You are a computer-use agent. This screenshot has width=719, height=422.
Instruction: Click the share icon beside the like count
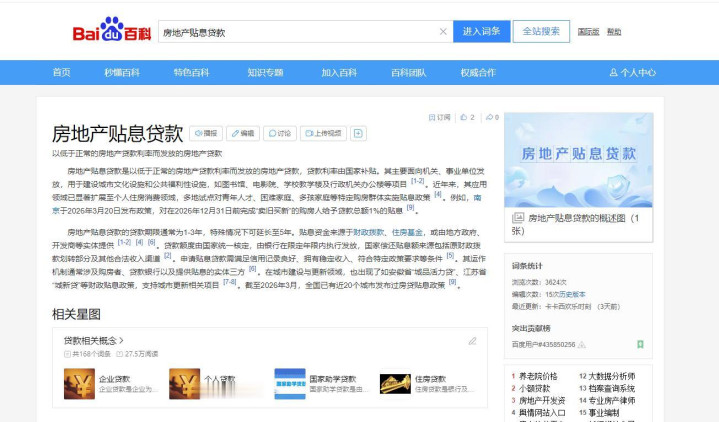point(491,117)
